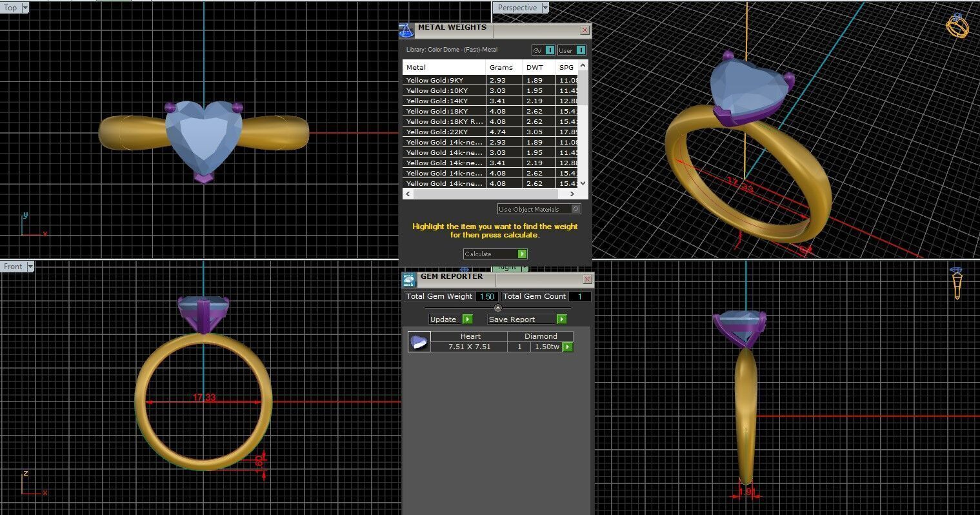Click the Total Gem Count value field

579,296
